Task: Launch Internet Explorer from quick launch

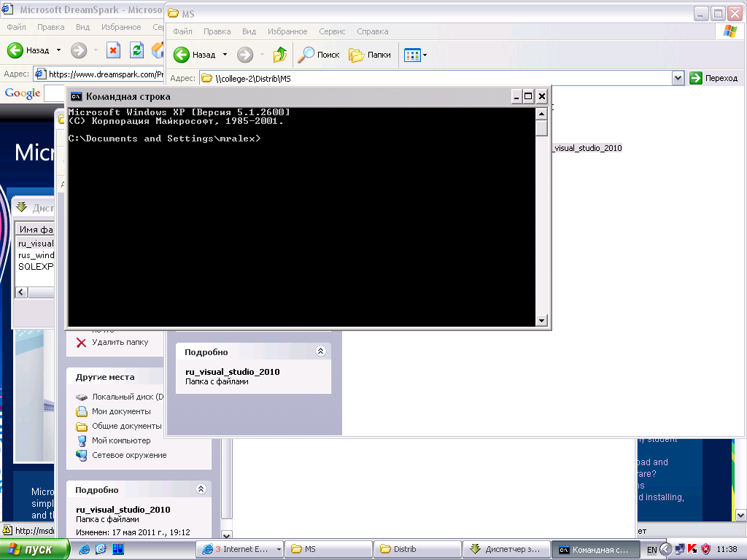Action: point(85,549)
